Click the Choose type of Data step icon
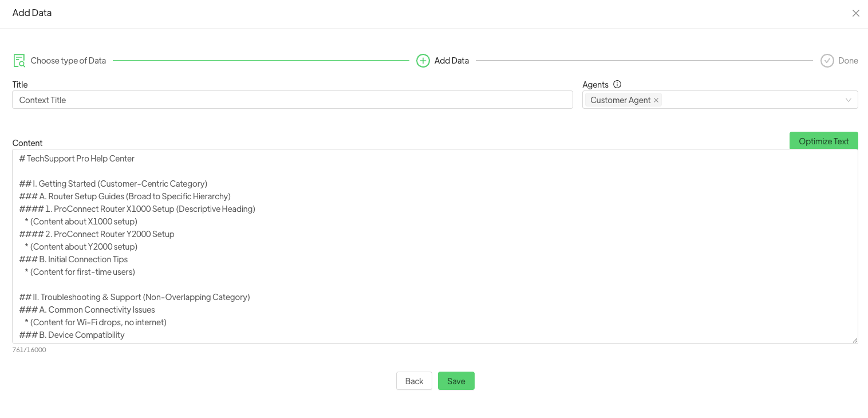 click(x=19, y=61)
